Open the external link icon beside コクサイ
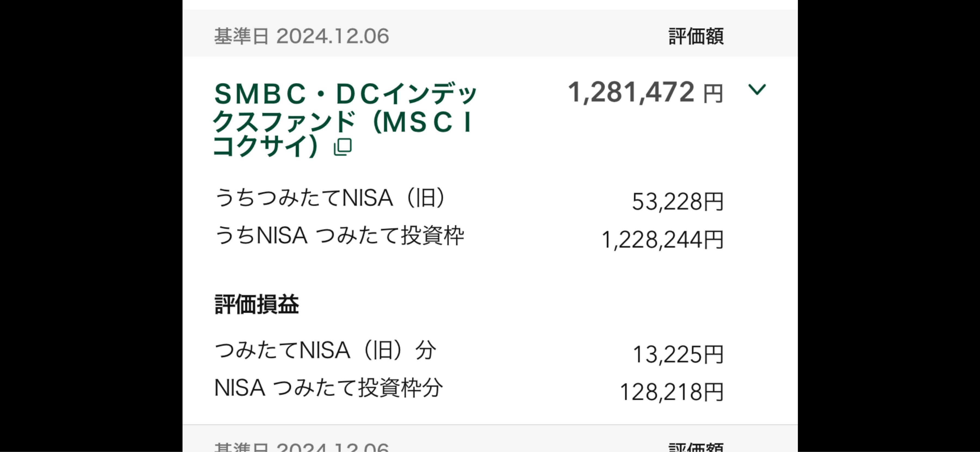Screen dimensions: 980x452 342,147
